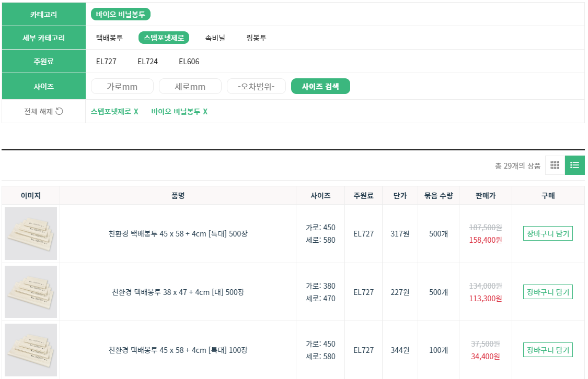Add first 45 x 58 500장 item to cart

(548, 233)
